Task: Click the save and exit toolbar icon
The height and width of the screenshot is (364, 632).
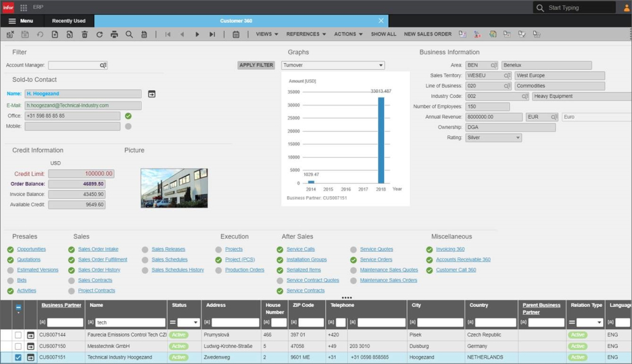Action: (10, 34)
